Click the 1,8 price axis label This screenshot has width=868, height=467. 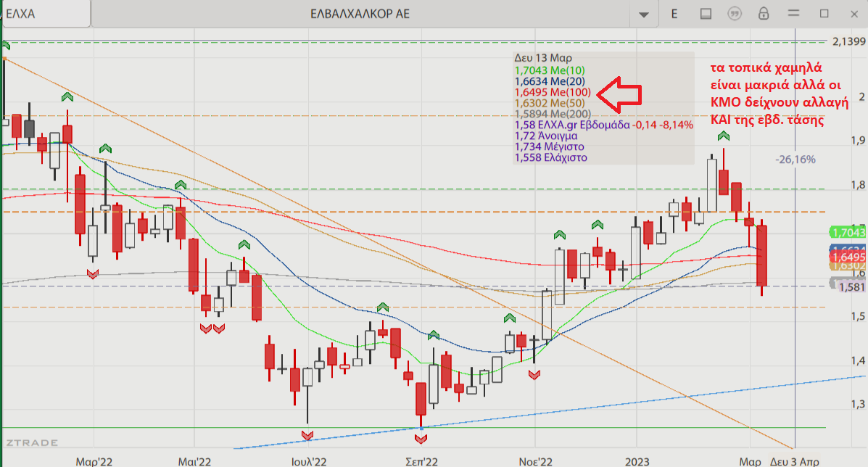pyautogui.click(x=858, y=185)
